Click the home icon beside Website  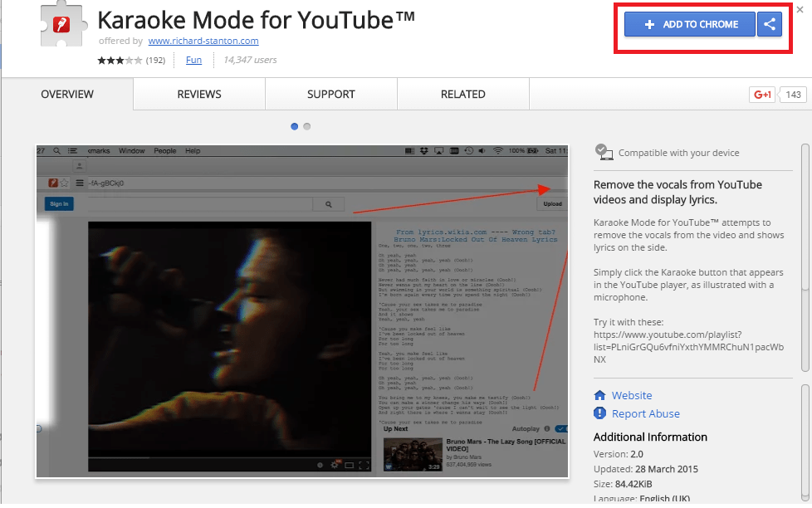tap(599, 396)
